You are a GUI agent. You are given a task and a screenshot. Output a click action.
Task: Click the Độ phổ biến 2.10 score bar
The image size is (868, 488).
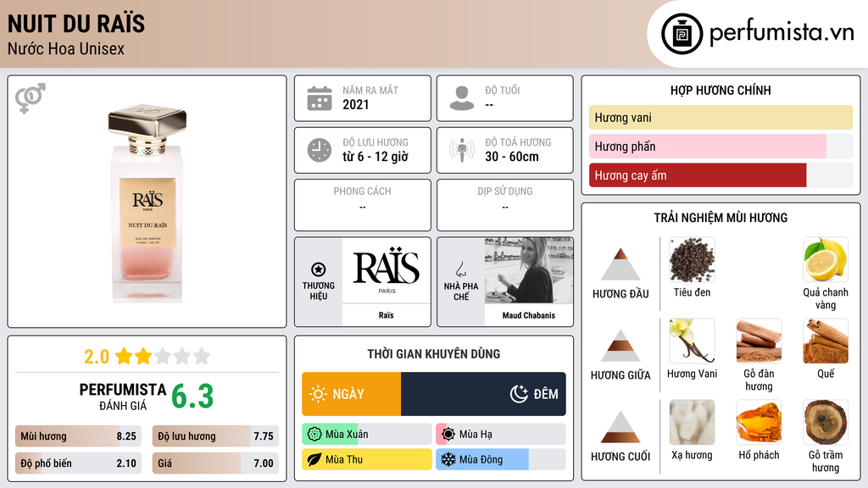click(79, 463)
